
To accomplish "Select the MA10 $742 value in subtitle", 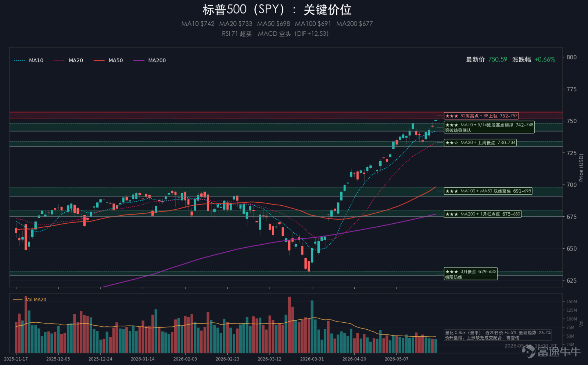I will point(198,24).
